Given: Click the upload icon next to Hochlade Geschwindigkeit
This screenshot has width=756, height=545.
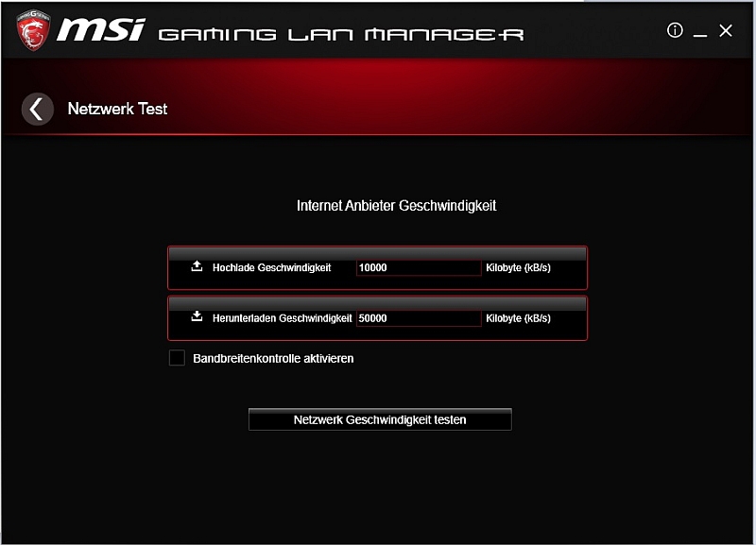Looking at the screenshot, I should tap(197, 266).
